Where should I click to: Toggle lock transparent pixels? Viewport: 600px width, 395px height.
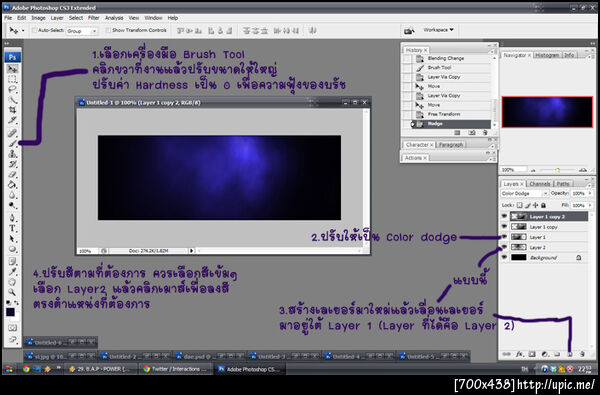(519, 206)
